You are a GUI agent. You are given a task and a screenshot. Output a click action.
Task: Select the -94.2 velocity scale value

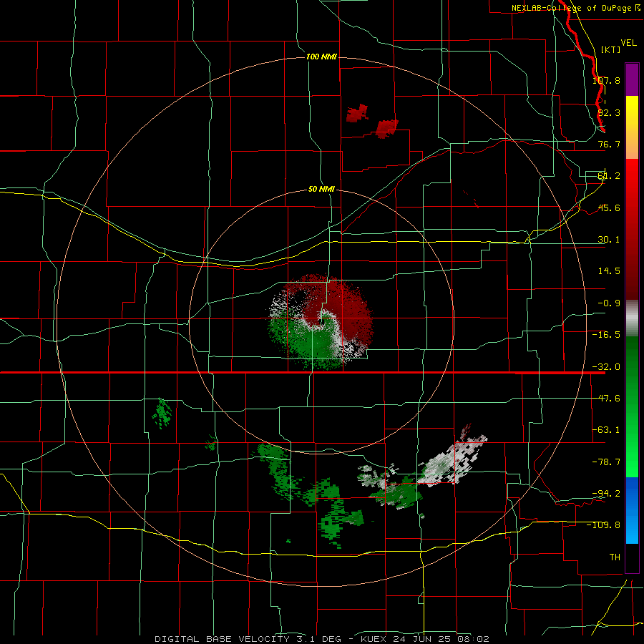(606, 493)
